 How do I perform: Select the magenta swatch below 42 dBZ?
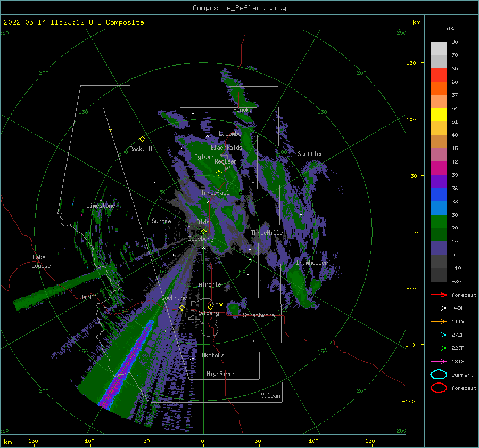pyautogui.click(x=439, y=168)
